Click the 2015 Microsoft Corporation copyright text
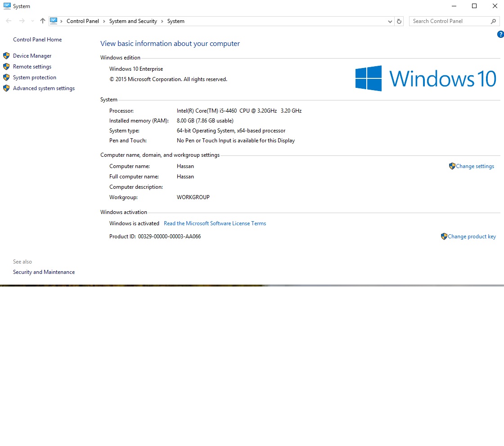This screenshot has width=504, height=446. [x=168, y=79]
